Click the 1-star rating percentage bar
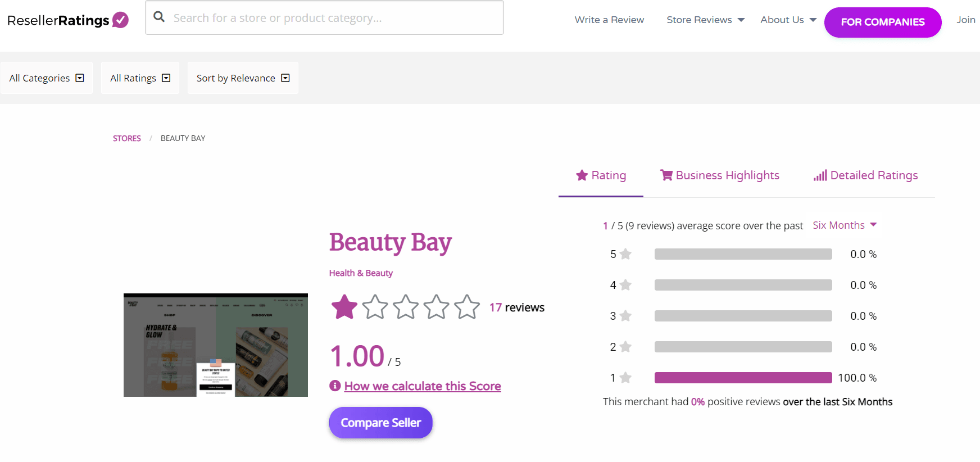Viewport: 980px width, 462px height. point(743,378)
